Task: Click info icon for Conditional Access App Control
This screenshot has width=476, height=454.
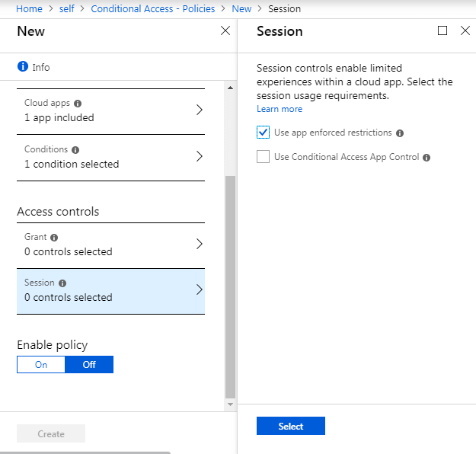Action: [x=426, y=158]
